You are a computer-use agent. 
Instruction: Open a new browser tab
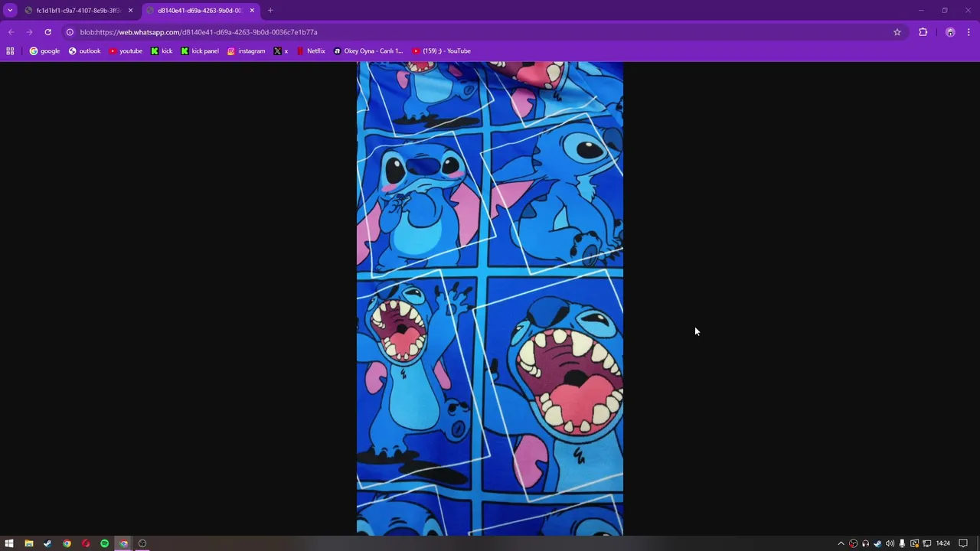point(270,11)
